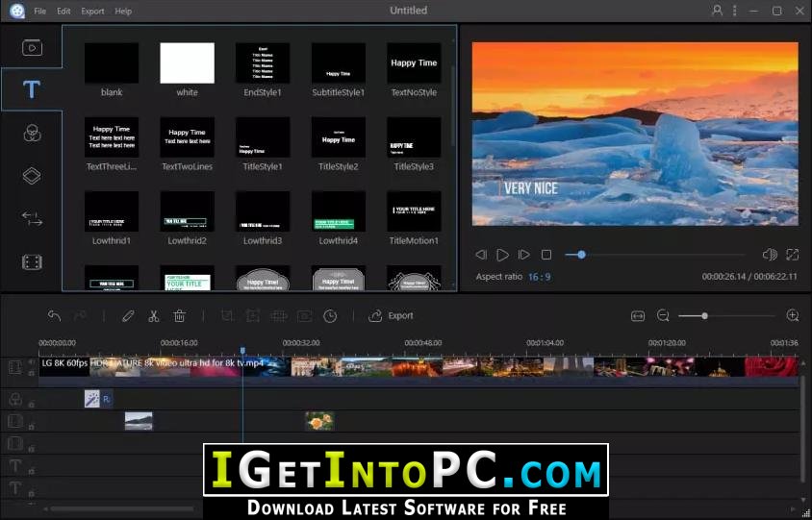
Task: Open the Filters tab in sidebar
Action: (x=32, y=134)
